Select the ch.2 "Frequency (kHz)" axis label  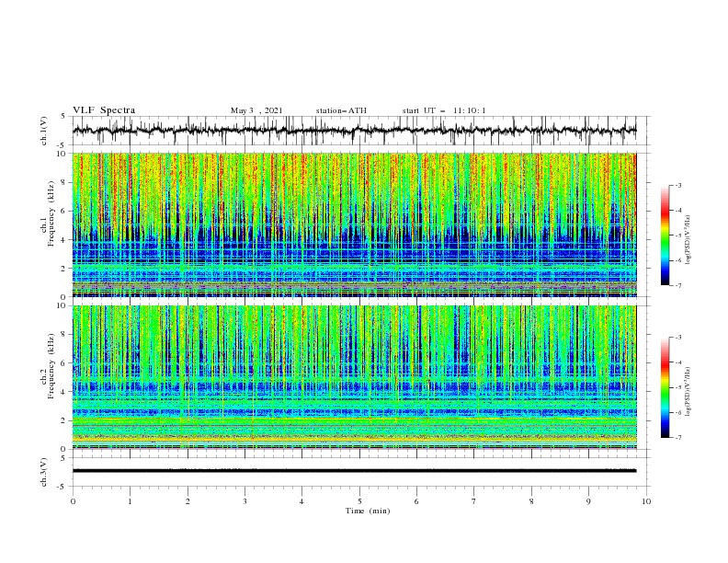tap(51, 365)
